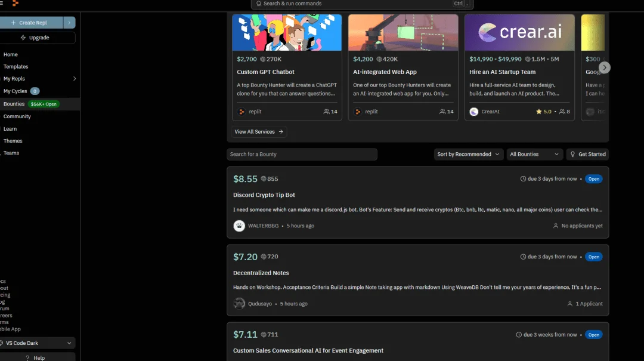Click the WALTERBBG avatar
644x361 pixels.
coord(239,226)
